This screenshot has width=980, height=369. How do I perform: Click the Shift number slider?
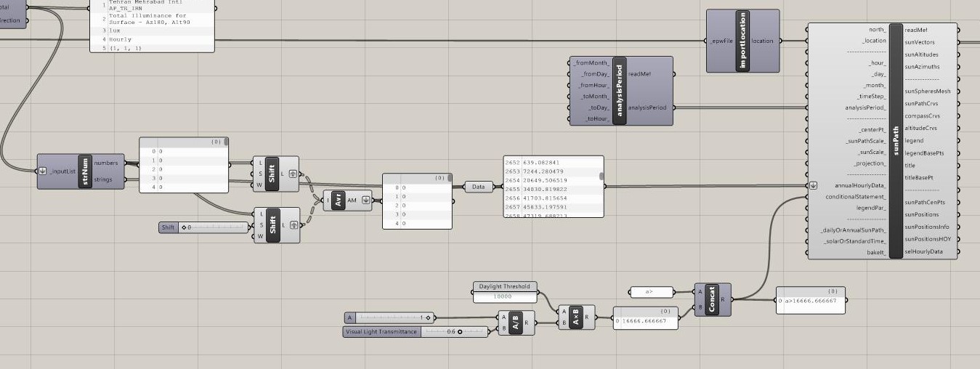click(x=204, y=227)
